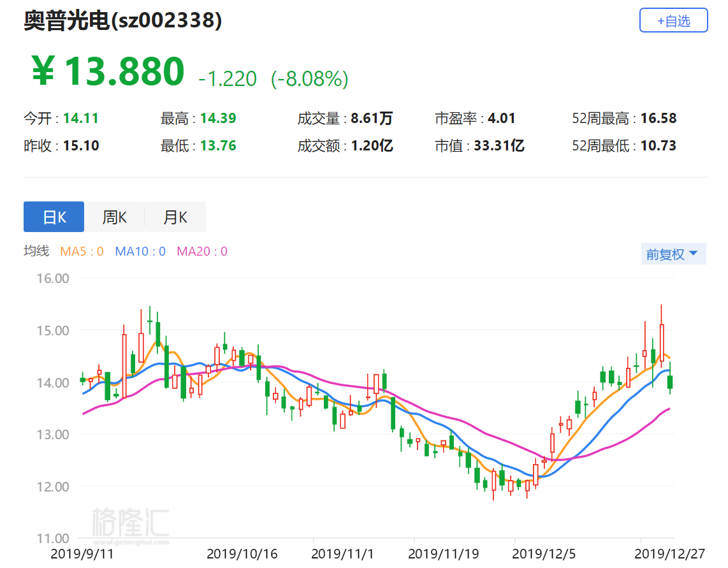Screen dimensions: 728x568
Task: Click the 2019/10/16 date axis label
Action: pos(242,554)
